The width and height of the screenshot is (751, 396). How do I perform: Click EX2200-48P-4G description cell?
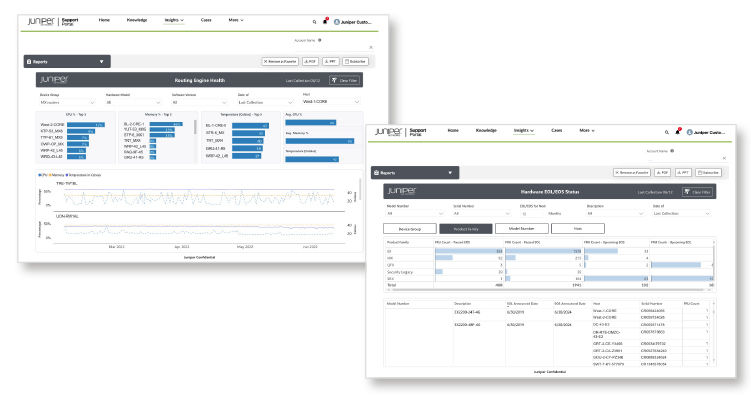(467, 325)
